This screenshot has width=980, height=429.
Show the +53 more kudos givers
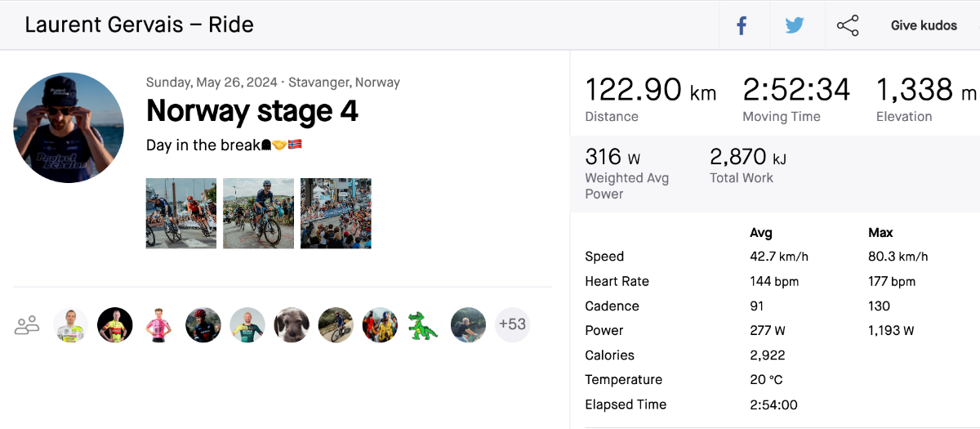(x=512, y=325)
